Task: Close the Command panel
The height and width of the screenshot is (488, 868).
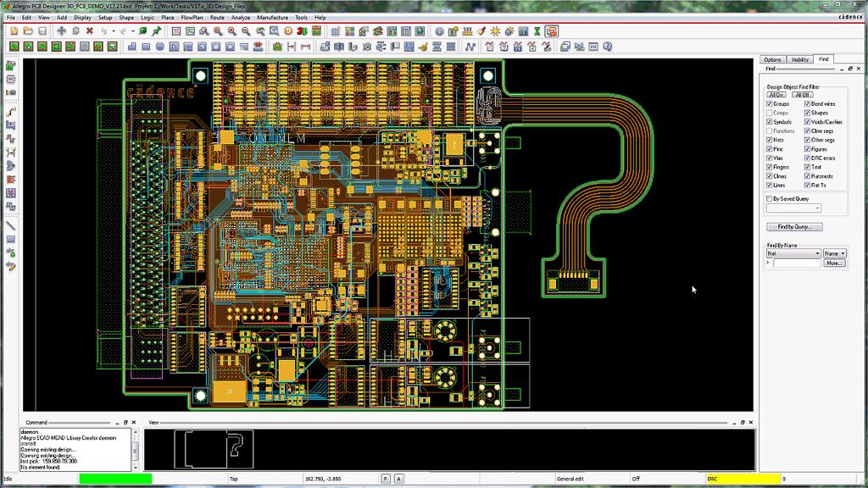Action: click(133, 422)
